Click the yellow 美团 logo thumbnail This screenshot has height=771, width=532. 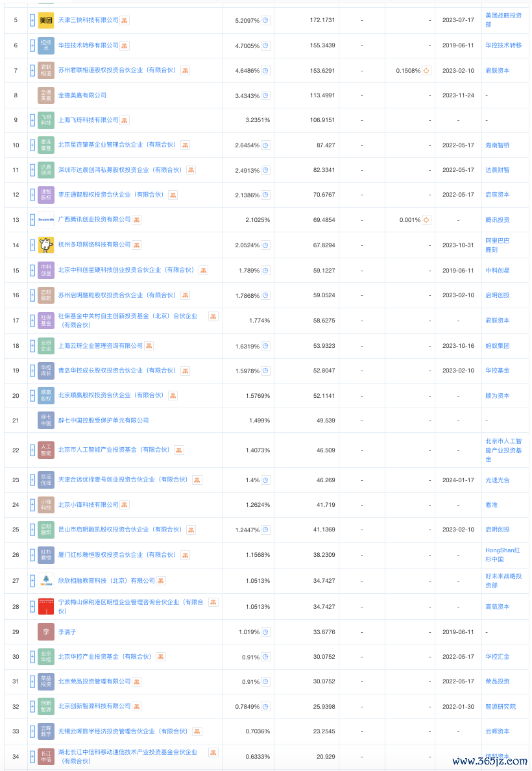click(45, 20)
